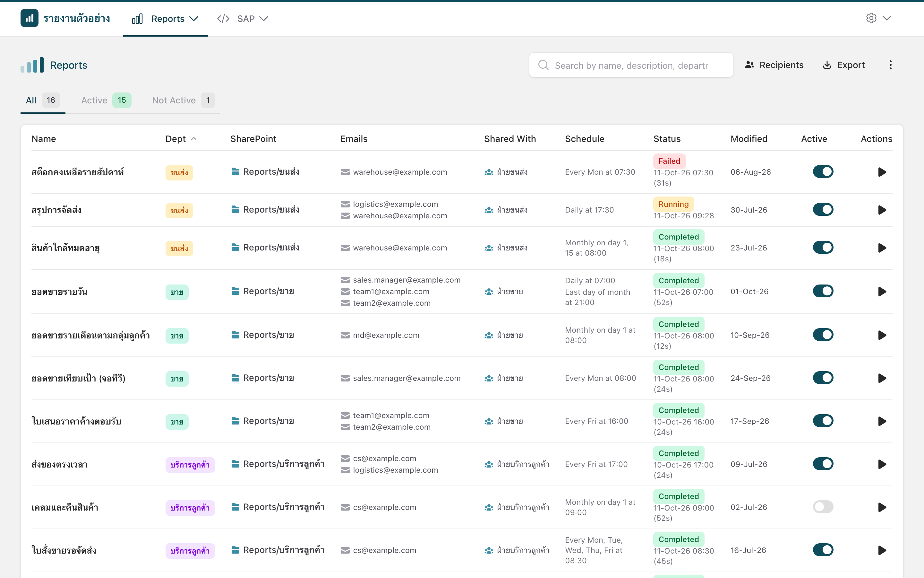Switch to the Not Active tab
Viewport: 924px width, 578px height.
tap(183, 101)
